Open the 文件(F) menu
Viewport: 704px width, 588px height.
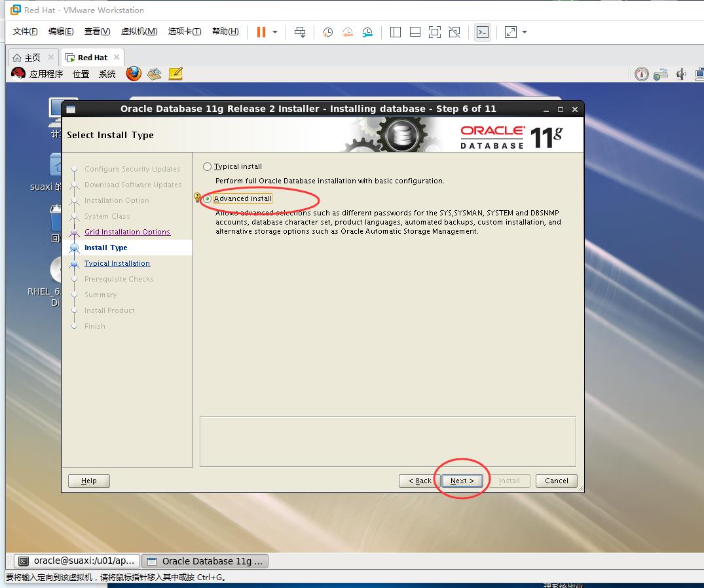pos(25,31)
